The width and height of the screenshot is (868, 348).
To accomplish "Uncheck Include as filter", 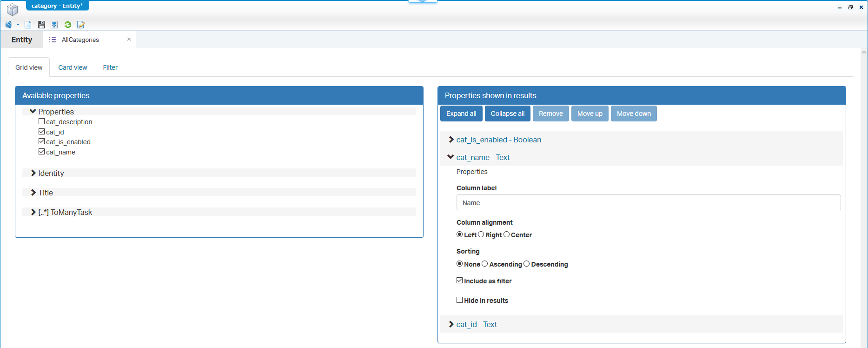I will (x=459, y=281).
